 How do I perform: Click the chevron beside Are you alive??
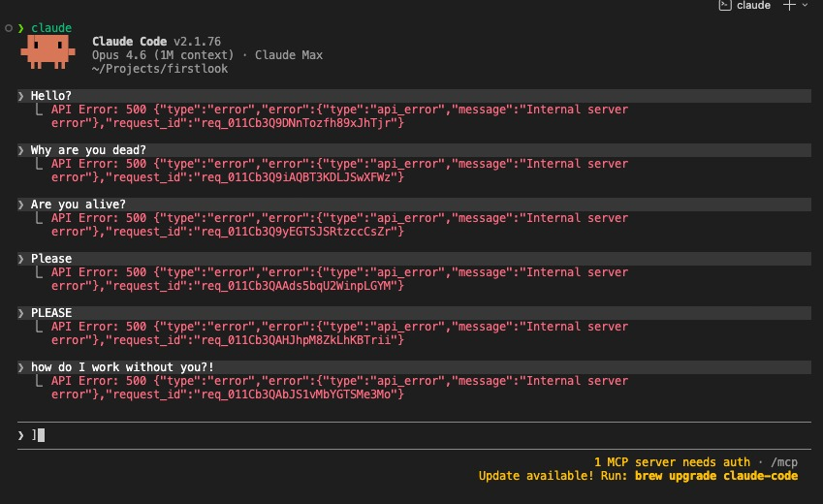[x=21, y=205]
